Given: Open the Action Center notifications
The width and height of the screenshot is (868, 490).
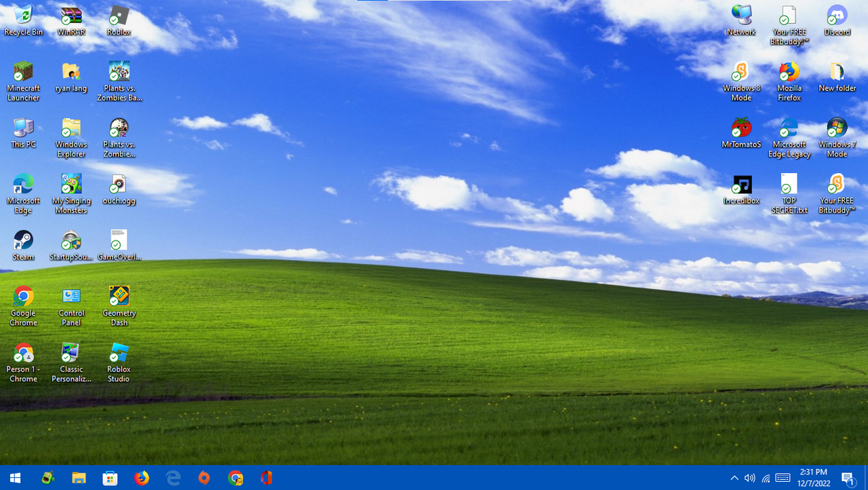Looking at the screenshot, I should [848, 478].
